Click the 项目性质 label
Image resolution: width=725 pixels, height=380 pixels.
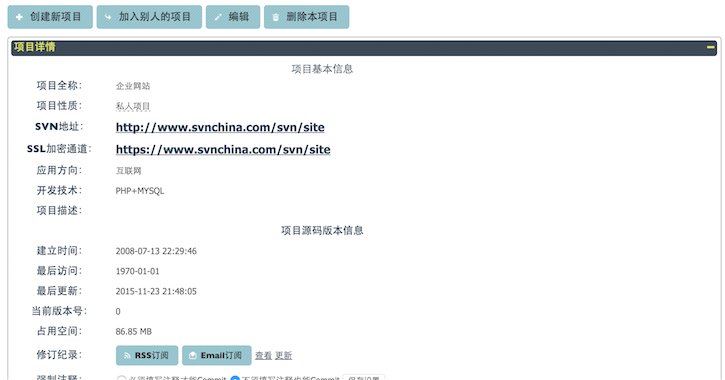click(x=59, y=106)
